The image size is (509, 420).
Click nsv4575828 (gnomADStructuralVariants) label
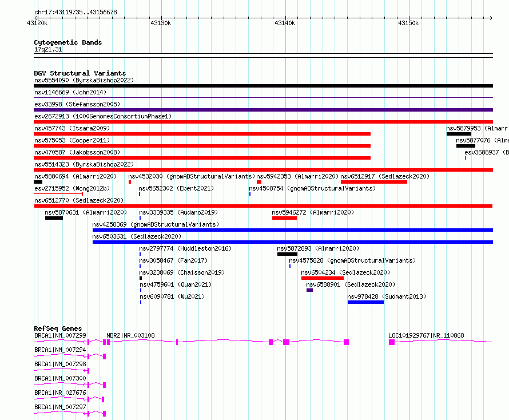tap(352, 260)
